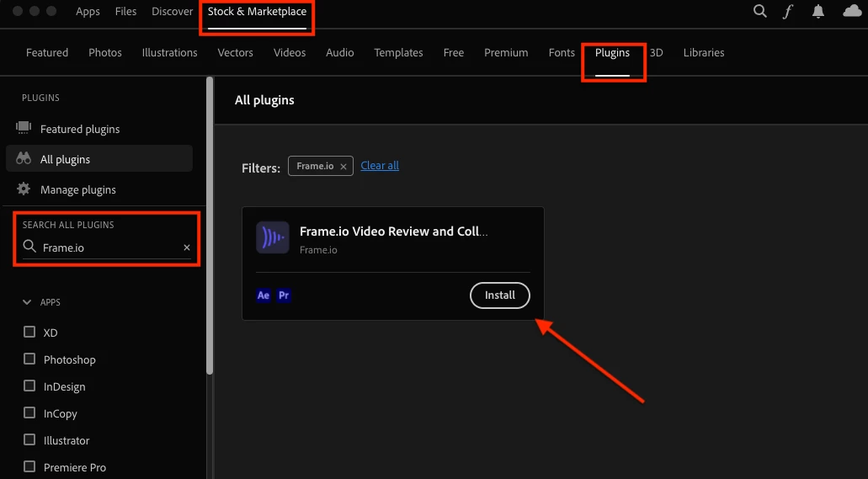868x479 pixels.
Task: Go to Vectors category
Action: click(x=235, y=52)
